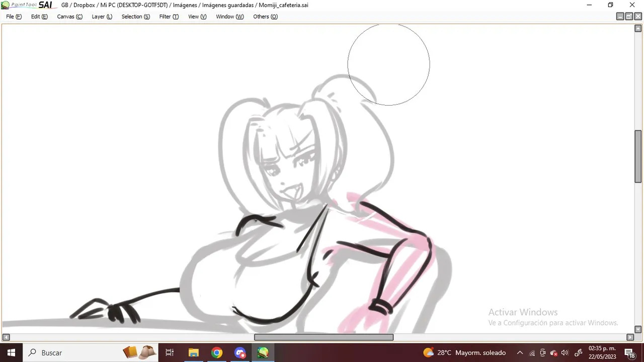This screenshot has width=644, height=362.
Task: Click the volume speaker tray icon
Action: (x=565, y=353)
